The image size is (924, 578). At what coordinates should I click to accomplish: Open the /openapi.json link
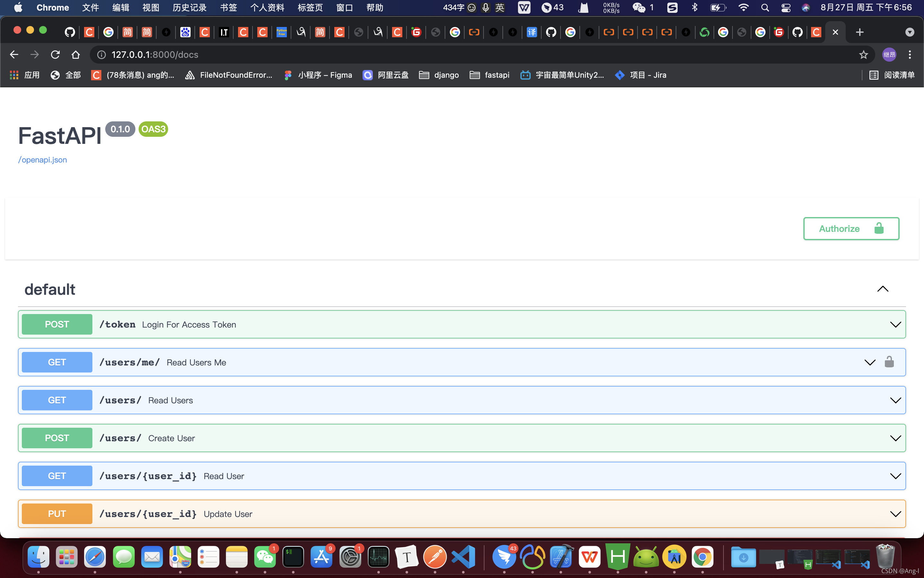[42, 160]
